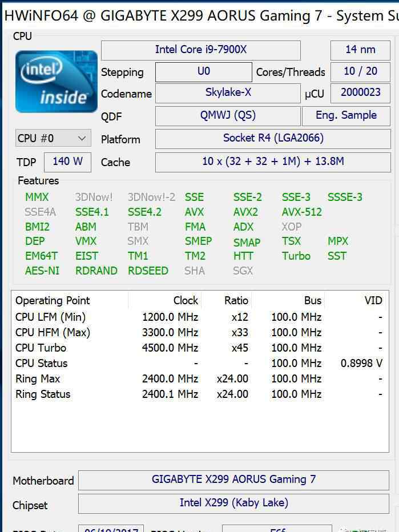Click the Intel inside logo
This screenshot has width=399, height=532.
point(57,82)
